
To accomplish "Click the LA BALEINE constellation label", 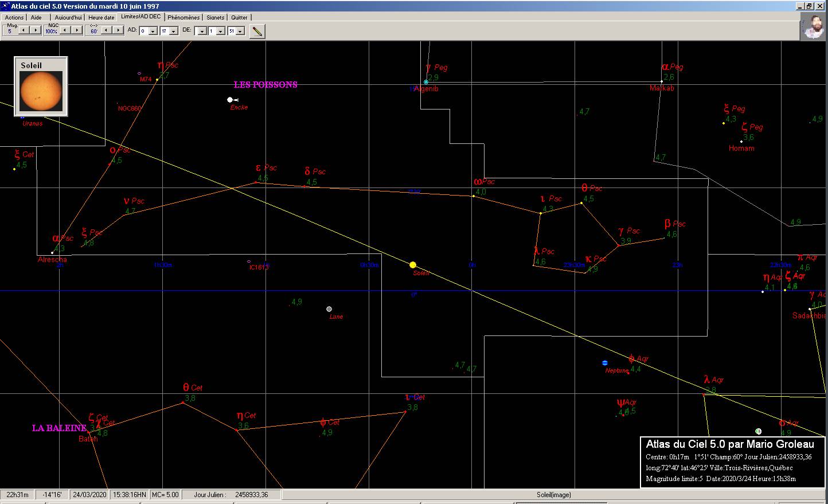I will click(59, 428).
